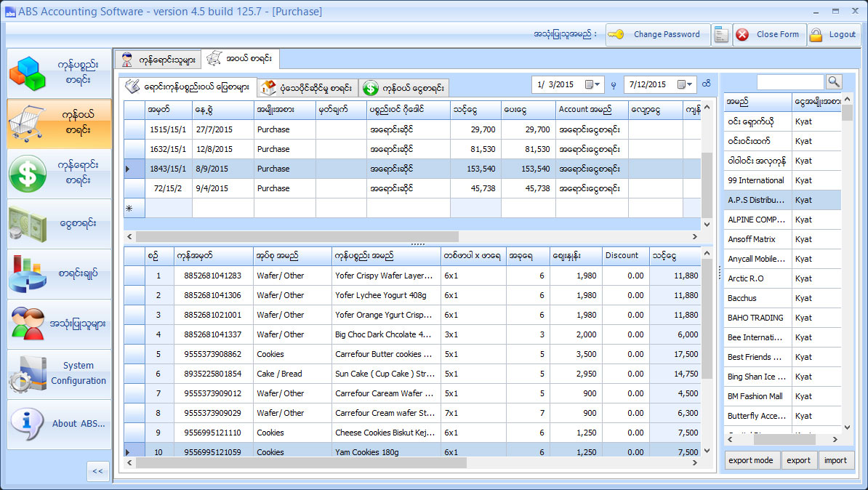Select purchase row 1632/15/1
The width and height of the screenshot is (868, 490).
(169, 149)
